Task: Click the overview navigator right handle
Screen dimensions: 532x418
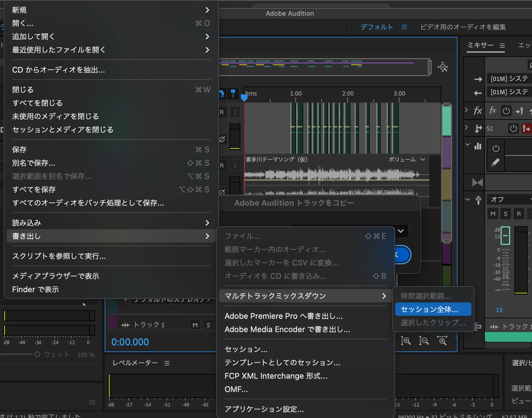Action: coord(429,67)
